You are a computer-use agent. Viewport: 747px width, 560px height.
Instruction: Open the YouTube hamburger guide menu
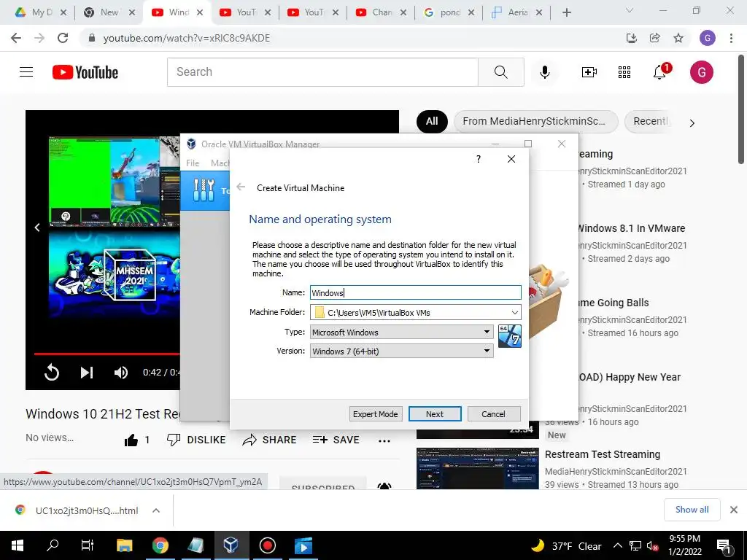click(x=26, y=72)
